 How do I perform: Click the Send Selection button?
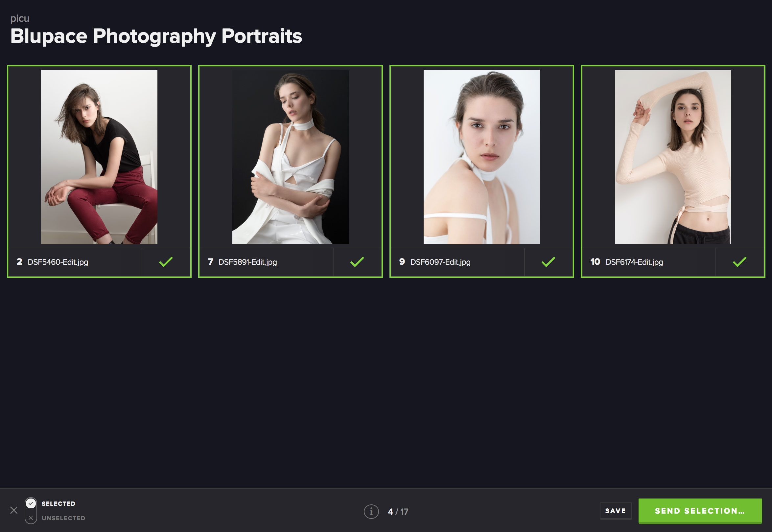[x=700, y=511]
